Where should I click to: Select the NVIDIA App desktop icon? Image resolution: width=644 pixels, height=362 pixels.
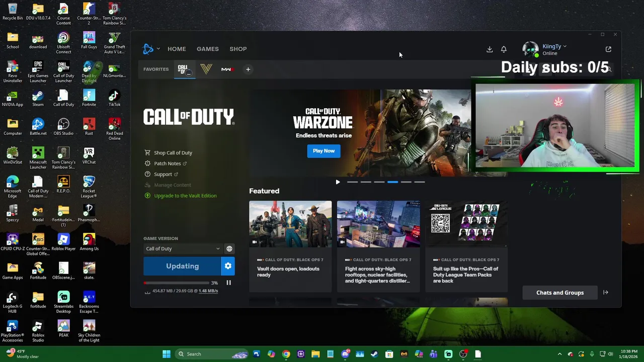[x=13, y=99]
